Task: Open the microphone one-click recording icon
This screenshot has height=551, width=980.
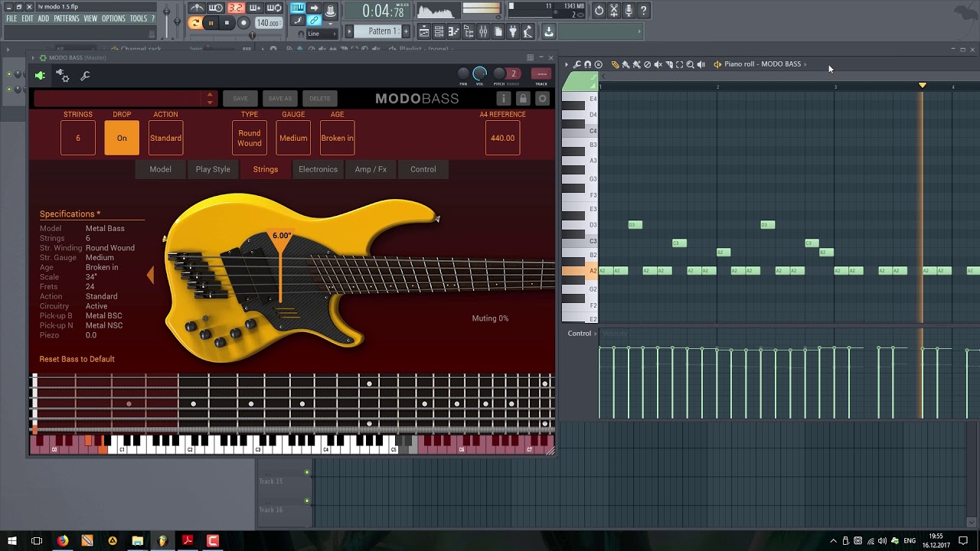Action: pos(629,10)
